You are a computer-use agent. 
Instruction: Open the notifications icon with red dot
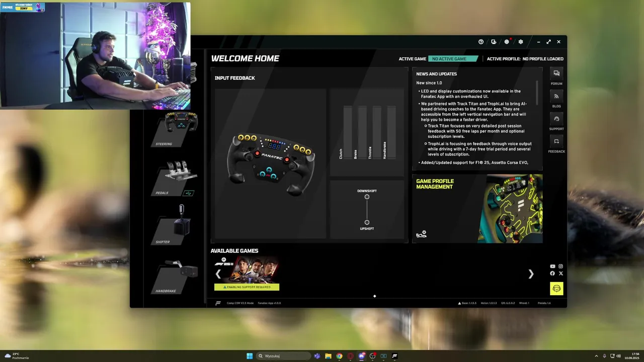(507, 42)
